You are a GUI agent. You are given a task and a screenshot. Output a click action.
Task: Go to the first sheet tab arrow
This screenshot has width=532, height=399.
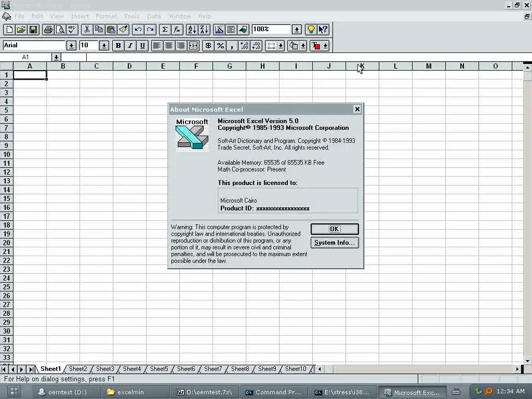[4, 369]
